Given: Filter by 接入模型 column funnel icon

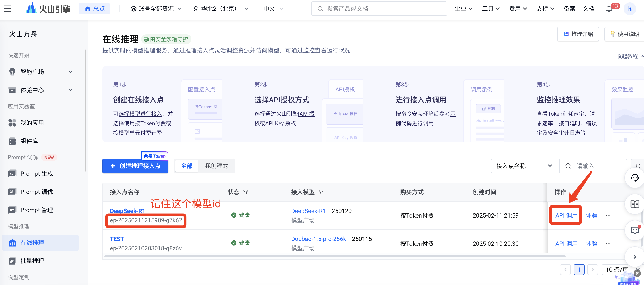Looking at the screenshot, I should [x=321, y=192].
